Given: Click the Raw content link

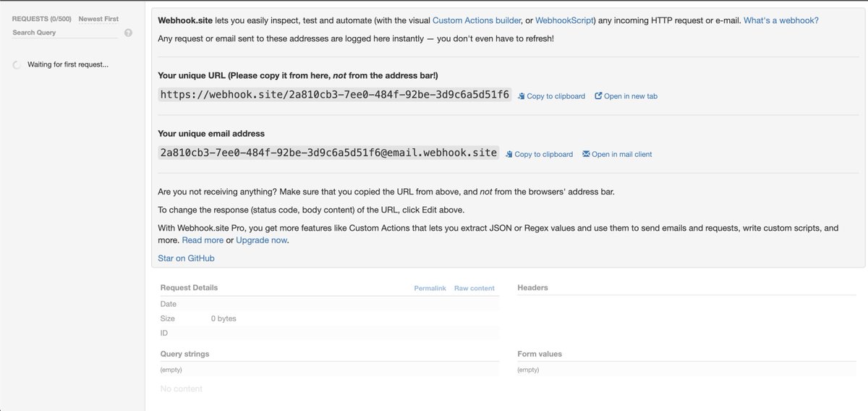Looking at the screenshot, I should click(475, 288).
